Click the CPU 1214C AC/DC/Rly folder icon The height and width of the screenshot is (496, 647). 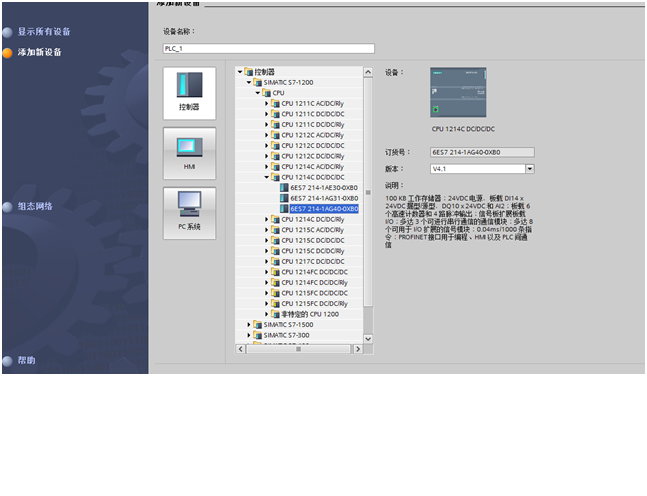pos(275,167)
